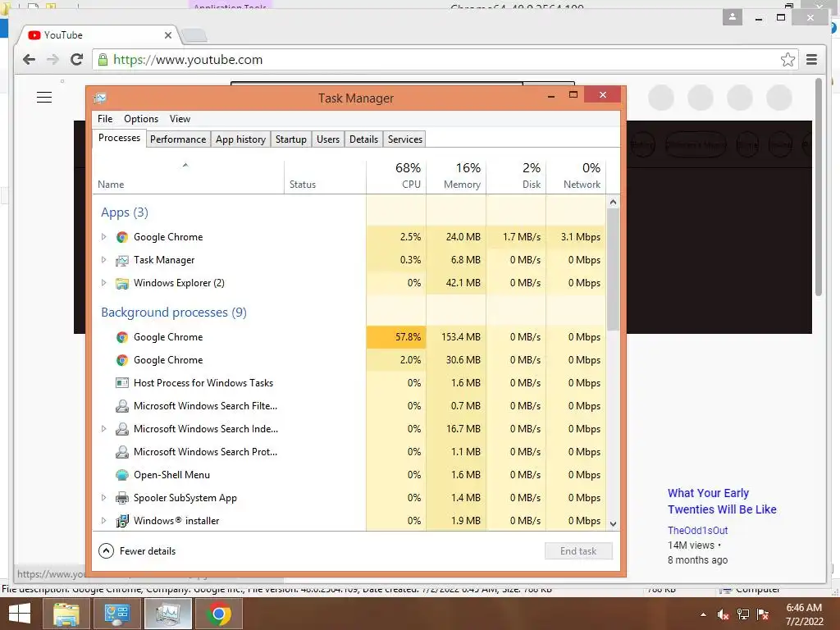Screen dimensions: 840x630
Task: Expand the Task Manager process group
Action: [104, 260]
